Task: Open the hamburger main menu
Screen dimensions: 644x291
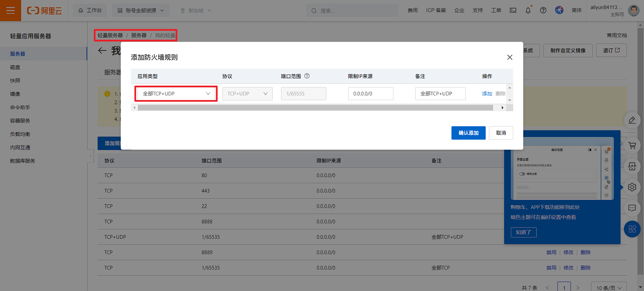Action: click(x=10, y=10)
